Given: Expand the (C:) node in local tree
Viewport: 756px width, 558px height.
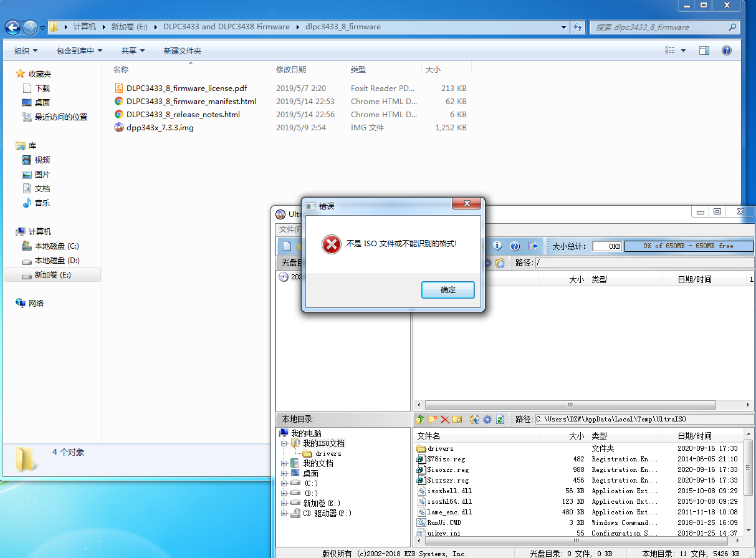Looking at the screenshot, I should 284,483.
